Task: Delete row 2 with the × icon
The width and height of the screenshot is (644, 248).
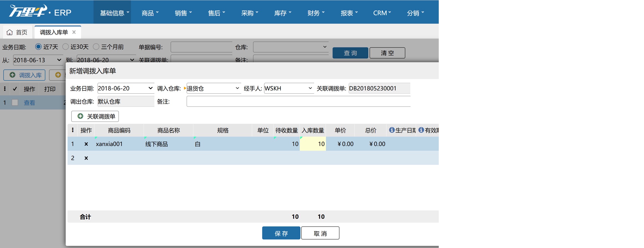Action: pos(86,158)
